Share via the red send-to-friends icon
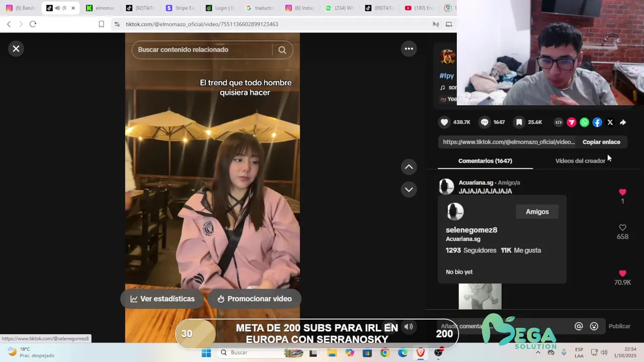The height and width of the screenshot is (362, 644). click(572, 122)
